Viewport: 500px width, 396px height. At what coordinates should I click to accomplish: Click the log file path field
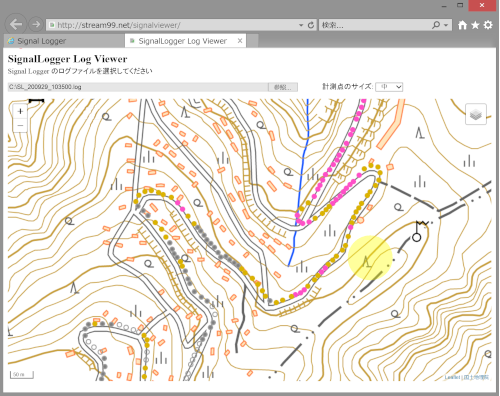point(138,87)
